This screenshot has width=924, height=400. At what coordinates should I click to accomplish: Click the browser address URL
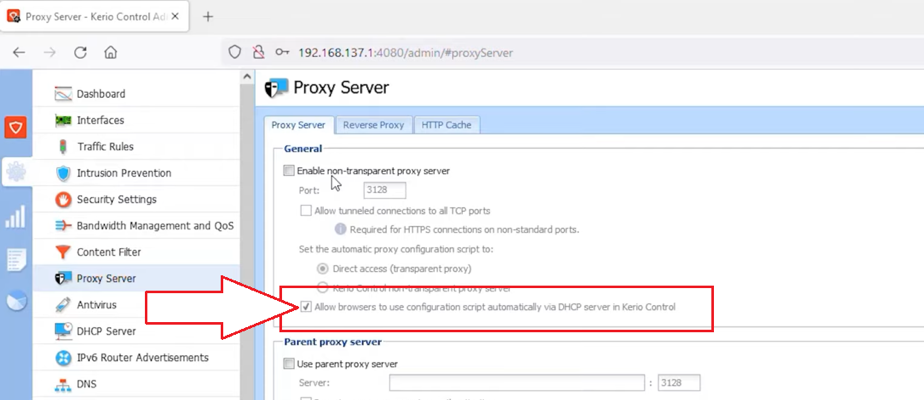point(405,52)
